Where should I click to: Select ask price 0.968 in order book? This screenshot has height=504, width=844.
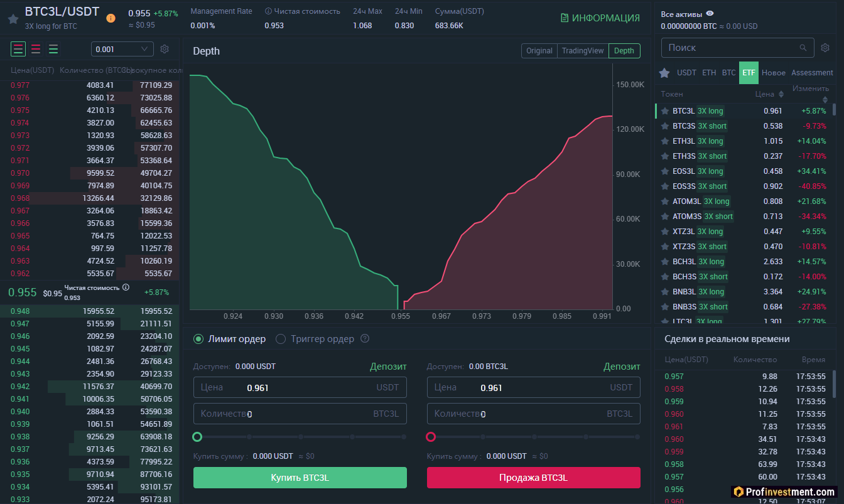pyautogui.click(x=20, y=198)
